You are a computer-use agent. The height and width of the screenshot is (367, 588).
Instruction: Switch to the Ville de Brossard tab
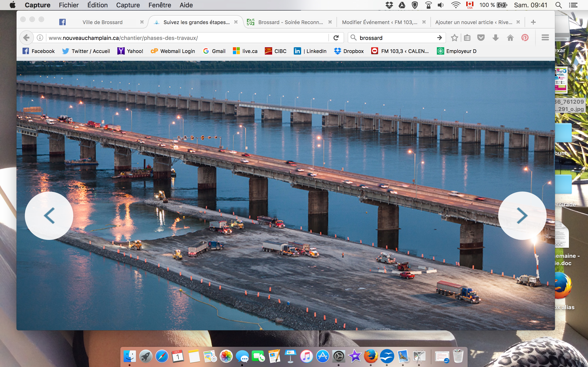[x=102, y=22]
